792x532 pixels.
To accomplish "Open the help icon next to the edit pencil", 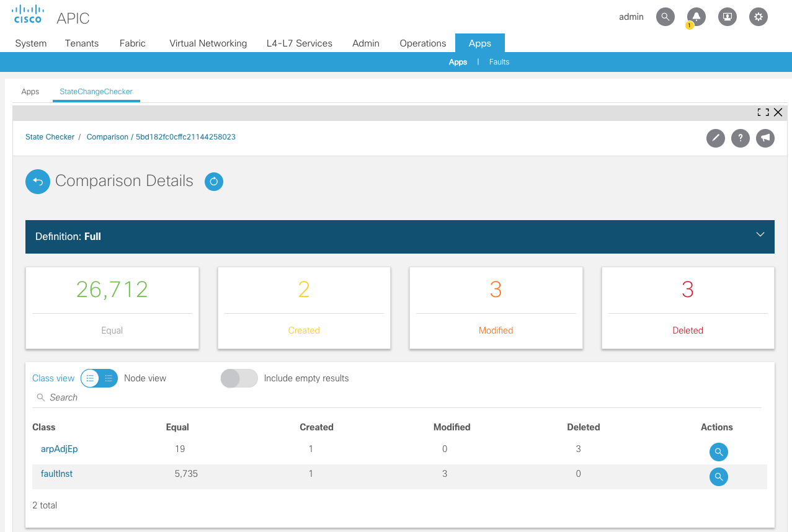I will point(740,138).
